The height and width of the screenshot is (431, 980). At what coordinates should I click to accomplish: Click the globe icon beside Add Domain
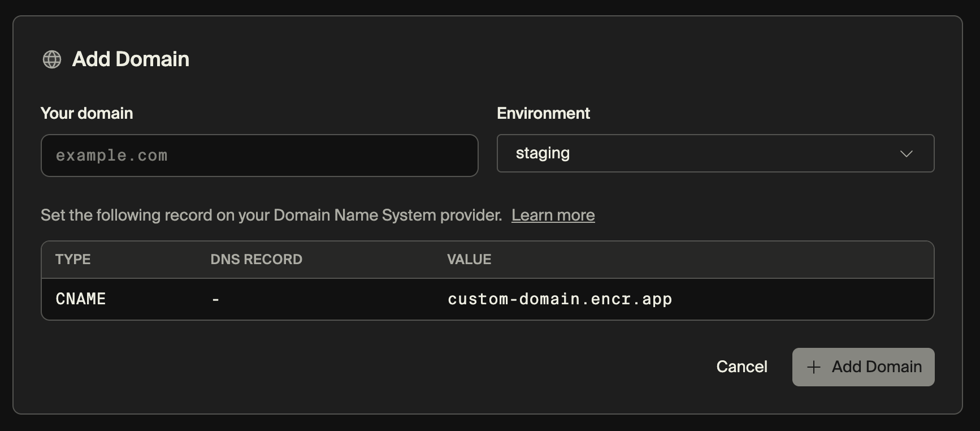(x=52, y=59)
